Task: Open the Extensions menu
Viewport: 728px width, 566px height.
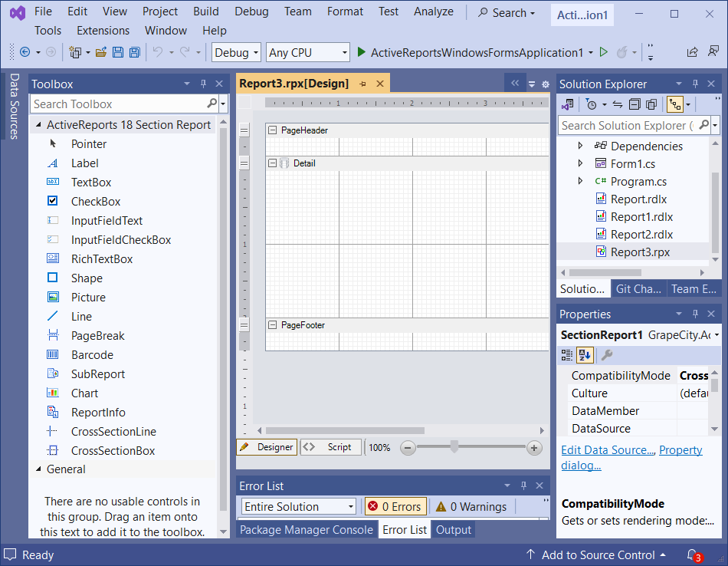Action: coord(103,31)
